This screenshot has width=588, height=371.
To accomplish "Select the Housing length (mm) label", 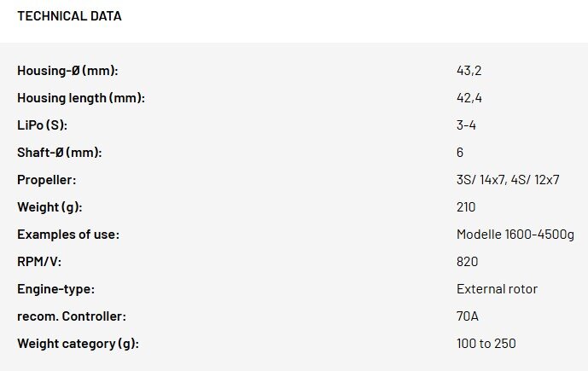I will (x=81, y=98).
